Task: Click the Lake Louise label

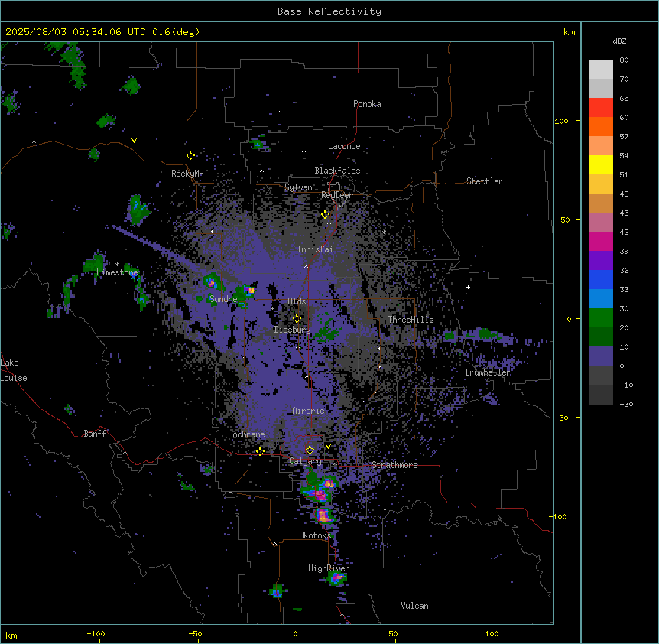Action: (x=14, y=370)
